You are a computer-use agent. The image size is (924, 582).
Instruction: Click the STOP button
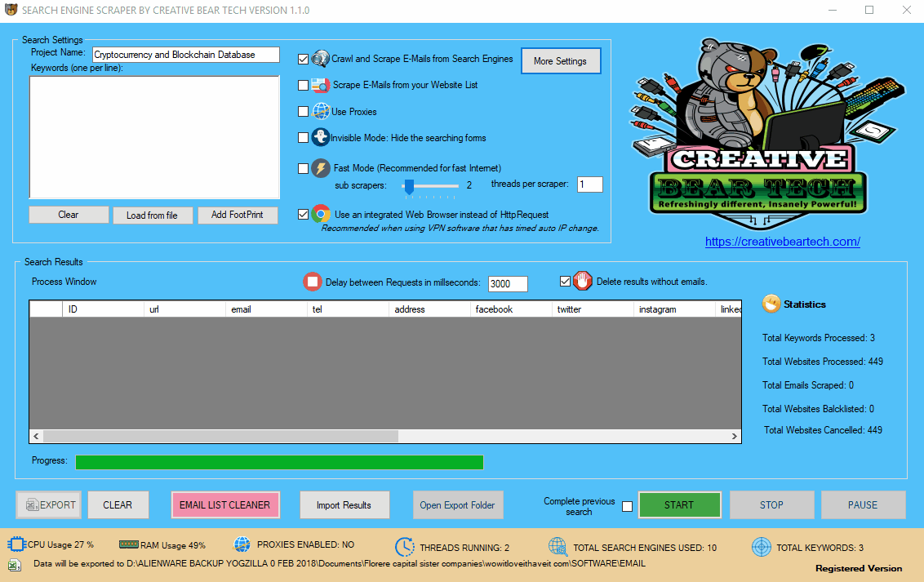772,504
